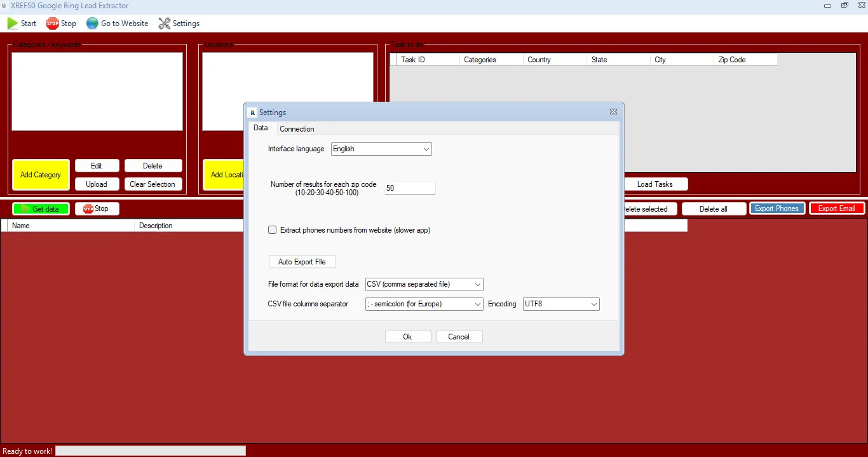Image resolution: width=868 pixels, height=457 pixels.
Task: Click Stop button next to Get data
Action: coord(97,208)
